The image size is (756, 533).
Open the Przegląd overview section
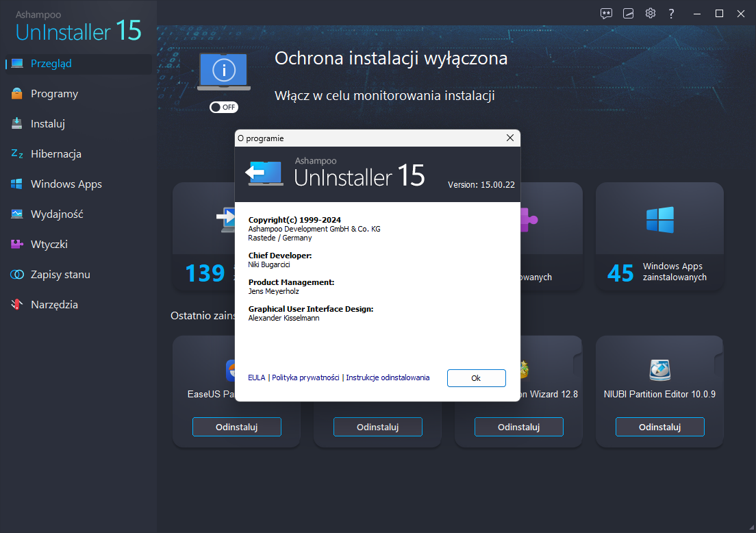pos(77,64)
